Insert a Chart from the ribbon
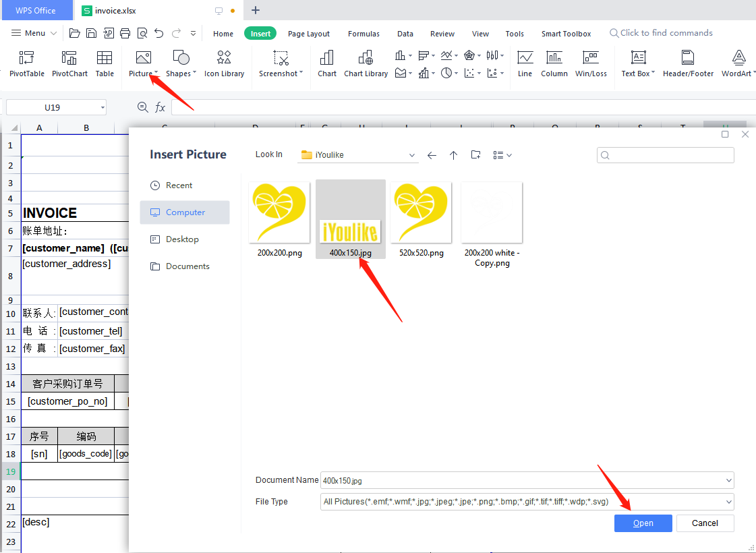The width and height of the screenshot is (756, 553). (327, 59)
